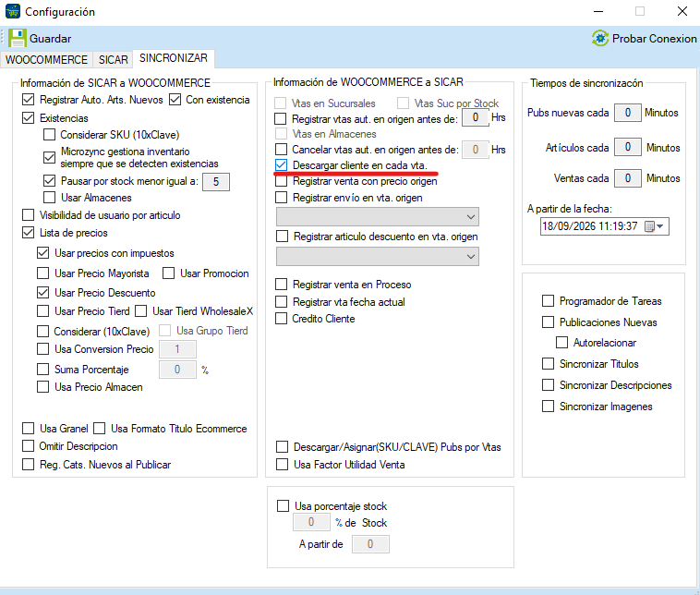This screenshot has height=595, width=700.
Task: Check Registrar articulo descuento en vta. origen
Action: 282,237
